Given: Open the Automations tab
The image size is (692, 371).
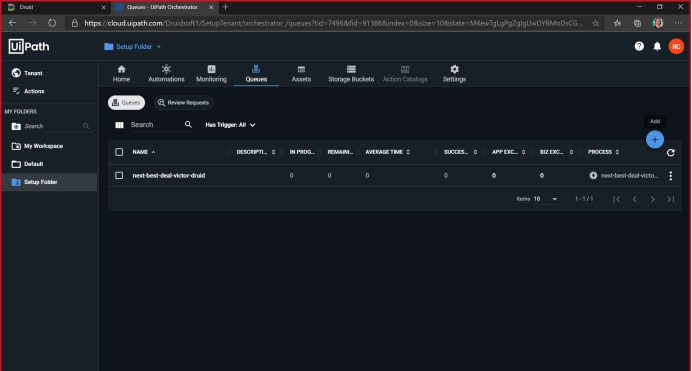Looking at the screenshot, I should tap(166, 74).
